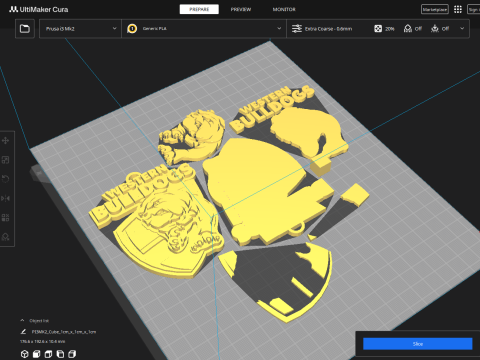Select the Move tool in left toolbar

(x=5, y=141)
